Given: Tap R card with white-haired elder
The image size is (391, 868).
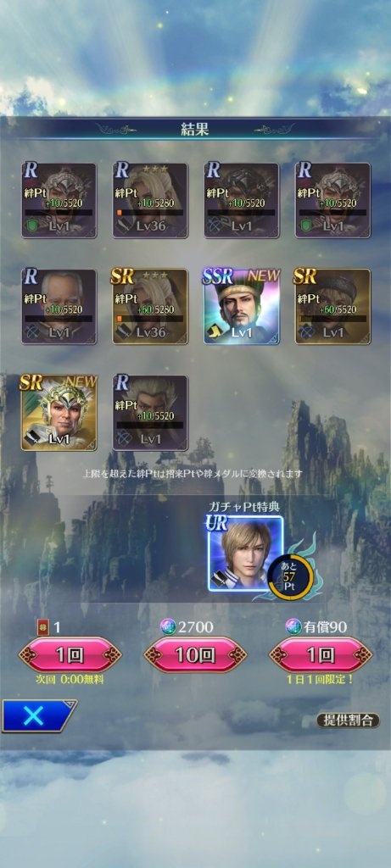Looking at the screenshot, I should [x=59, y=307].
